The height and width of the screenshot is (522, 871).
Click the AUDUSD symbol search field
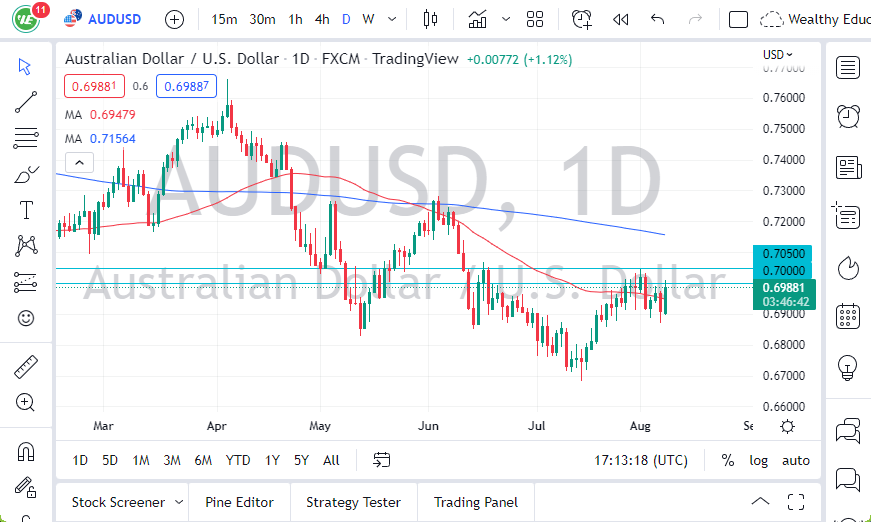(x=113, y=19)
